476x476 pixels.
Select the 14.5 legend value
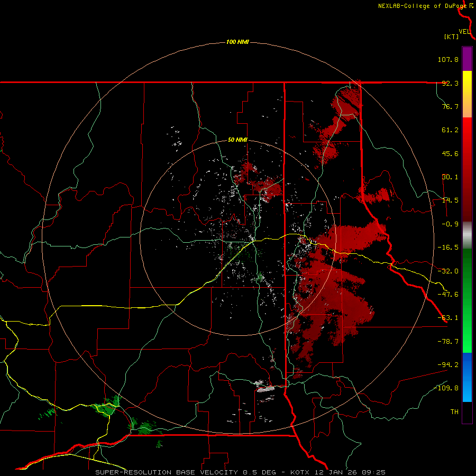(450, 200)
